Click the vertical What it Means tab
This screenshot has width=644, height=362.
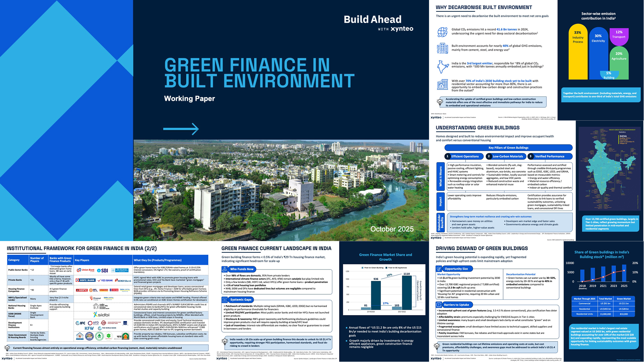click(440, 176)
